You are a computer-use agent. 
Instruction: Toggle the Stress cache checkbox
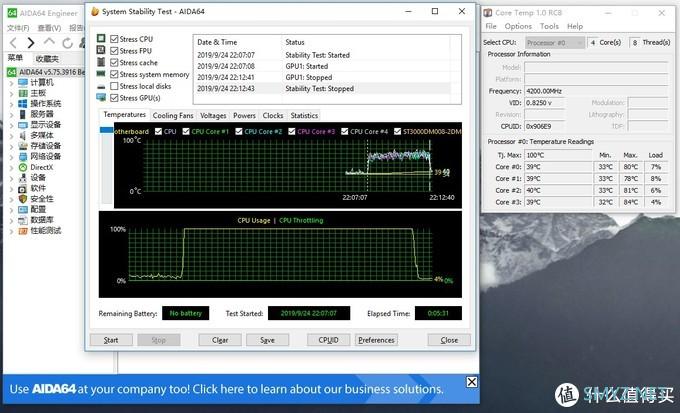114,62
